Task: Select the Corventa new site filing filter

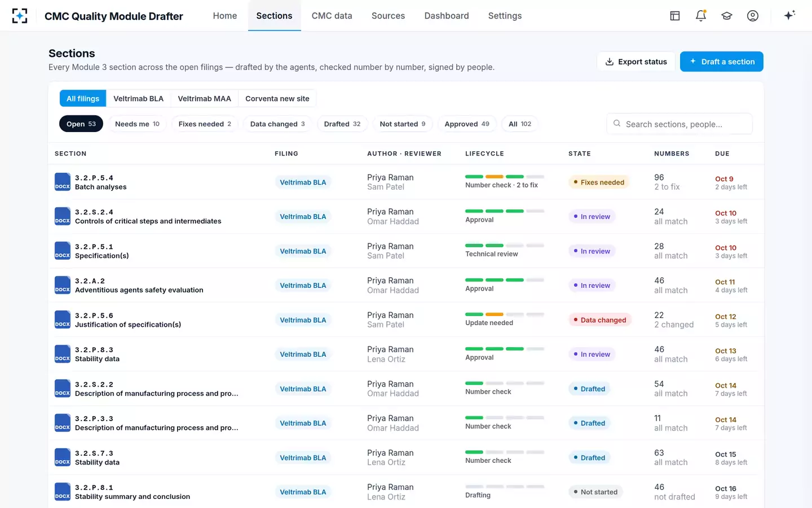Action: [277, 99]
